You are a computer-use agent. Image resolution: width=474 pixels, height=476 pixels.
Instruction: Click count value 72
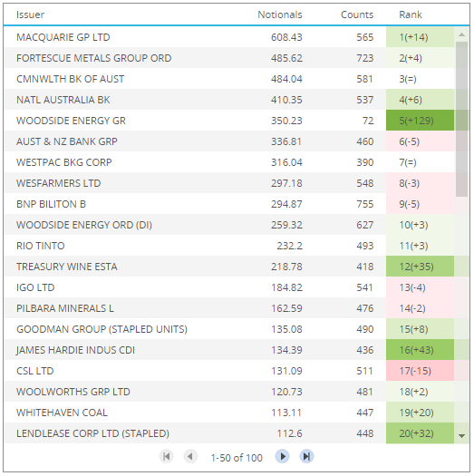pyautogui.click(x=368, y=121)
